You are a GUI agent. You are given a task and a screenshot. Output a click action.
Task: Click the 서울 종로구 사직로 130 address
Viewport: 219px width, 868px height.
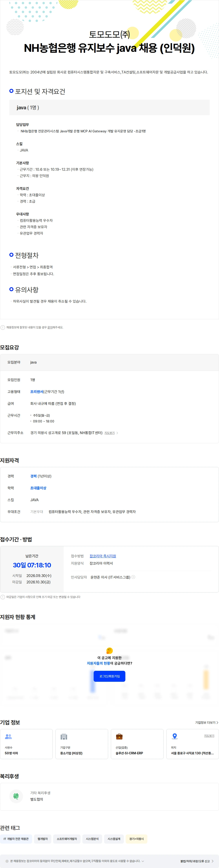(192, 753)
